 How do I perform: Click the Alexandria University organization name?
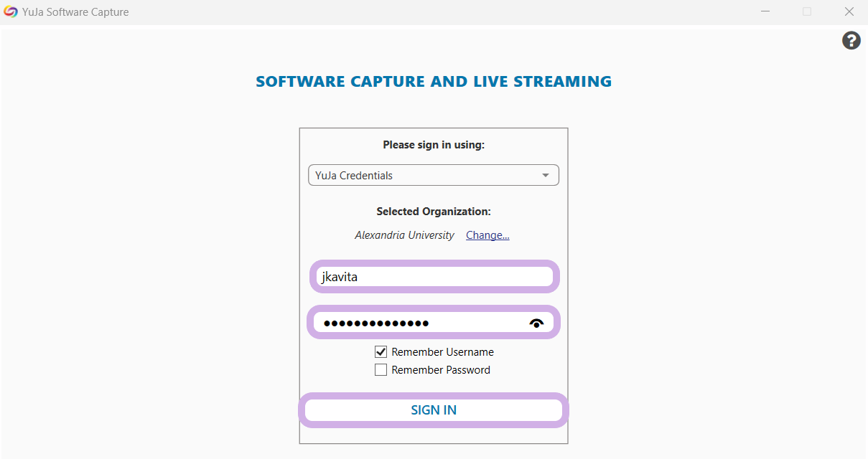tap(404, 235)
